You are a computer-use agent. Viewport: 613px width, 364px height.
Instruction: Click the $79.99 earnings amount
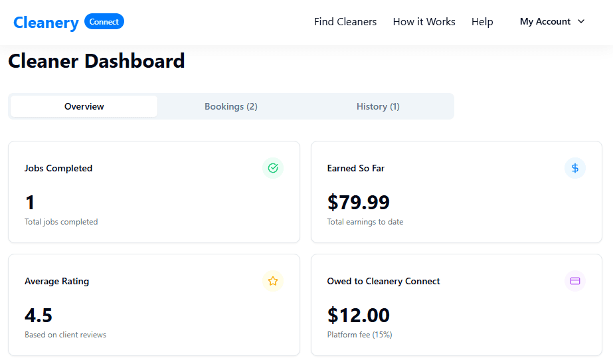[x=359, y=202]
